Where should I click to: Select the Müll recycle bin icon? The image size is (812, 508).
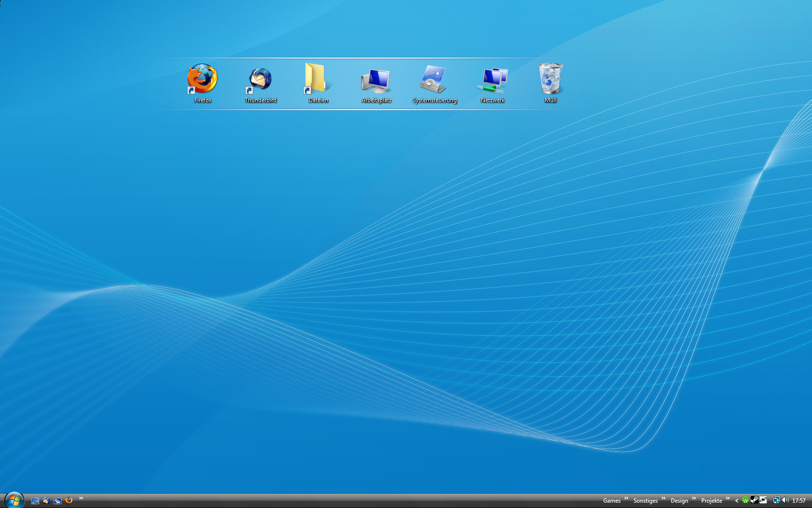tap(551, 83)
